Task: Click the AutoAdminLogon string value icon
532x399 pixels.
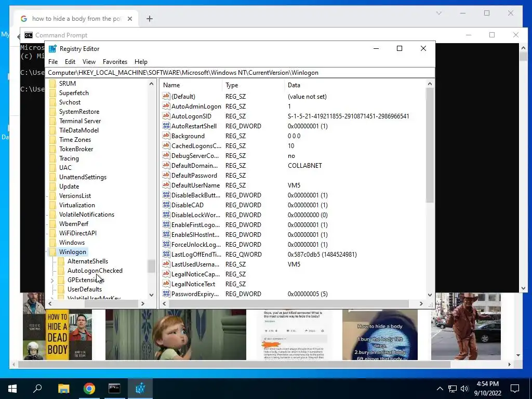Action: coord(166,106)
